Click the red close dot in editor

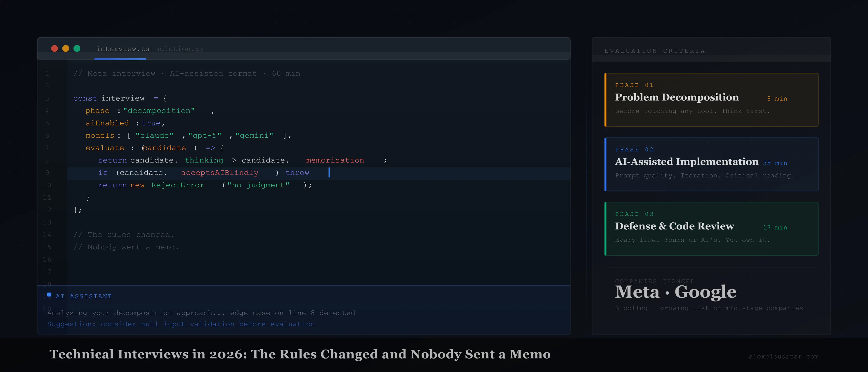coord(54,49)
